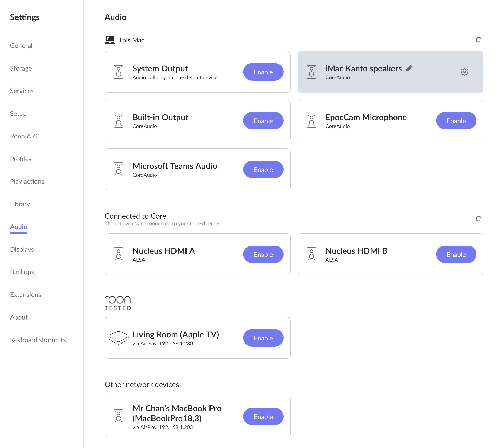
Task: Enable Nucleus HDMI A output
Action: point(263,254)
